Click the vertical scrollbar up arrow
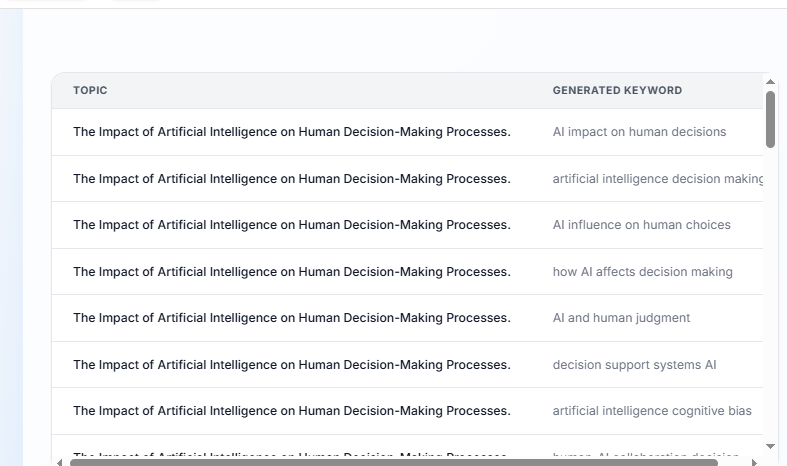Viewport: 787px width, 466px height. 770,82
